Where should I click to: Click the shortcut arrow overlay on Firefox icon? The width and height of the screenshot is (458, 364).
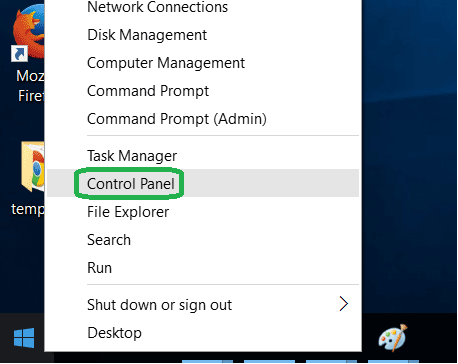[x=19, y=54]
